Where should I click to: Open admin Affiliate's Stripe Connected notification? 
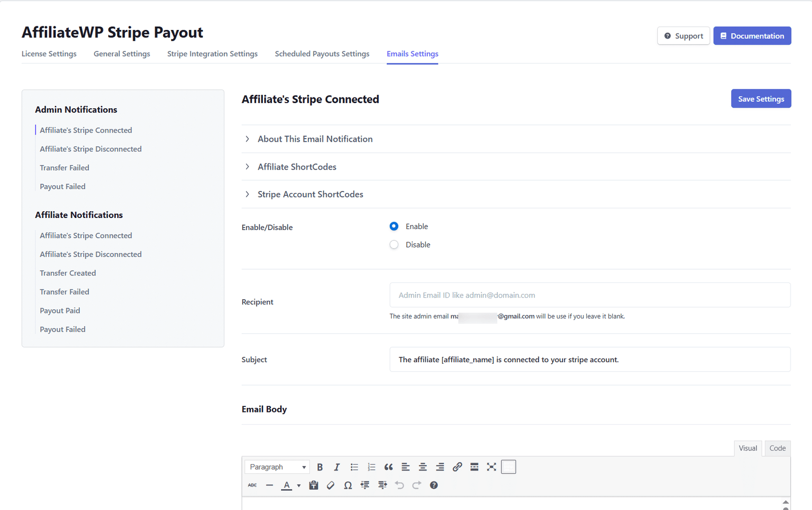coord(86,130)
